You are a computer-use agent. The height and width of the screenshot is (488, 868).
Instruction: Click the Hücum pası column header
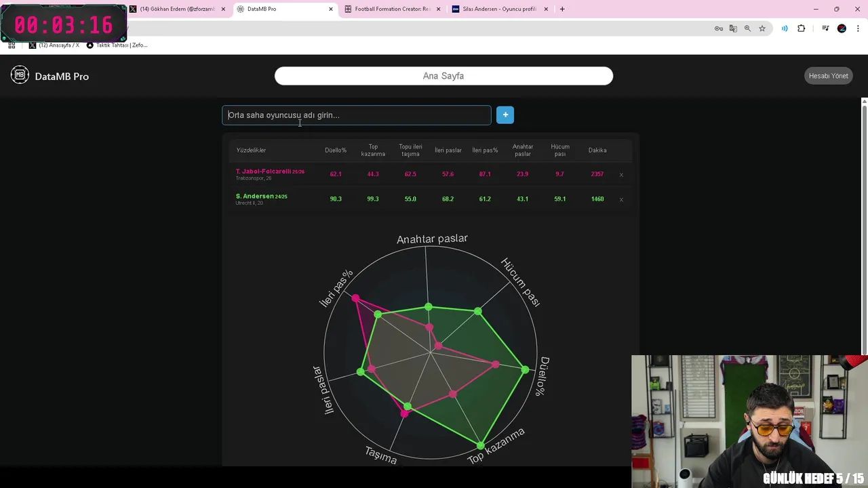(x=560, y=150)
